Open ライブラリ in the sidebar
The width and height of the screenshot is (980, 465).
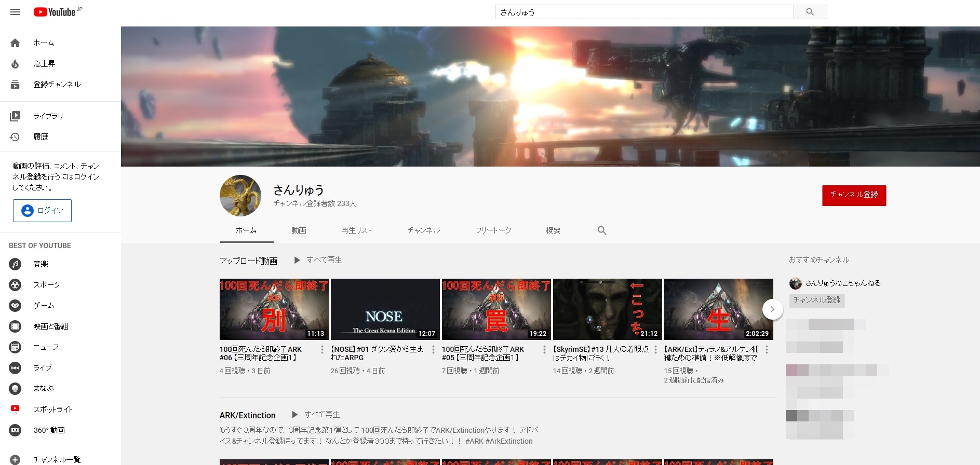click(x=60, y=116)
